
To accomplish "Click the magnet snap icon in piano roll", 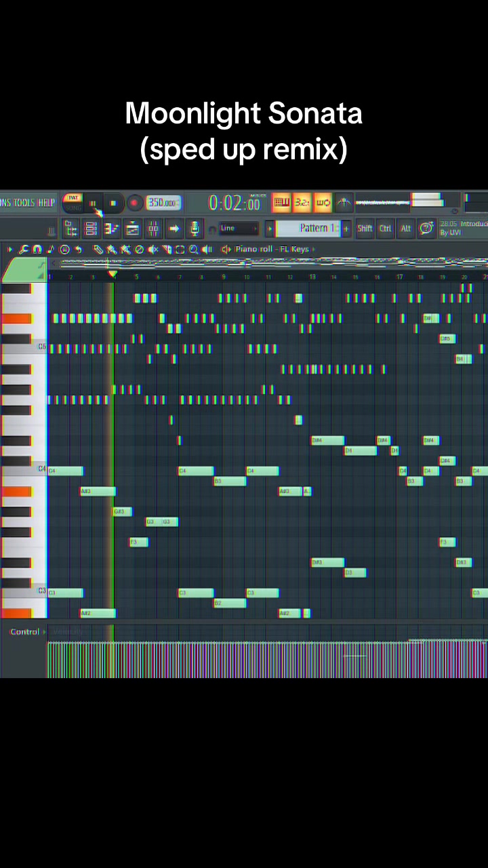I will coord(37,250).
